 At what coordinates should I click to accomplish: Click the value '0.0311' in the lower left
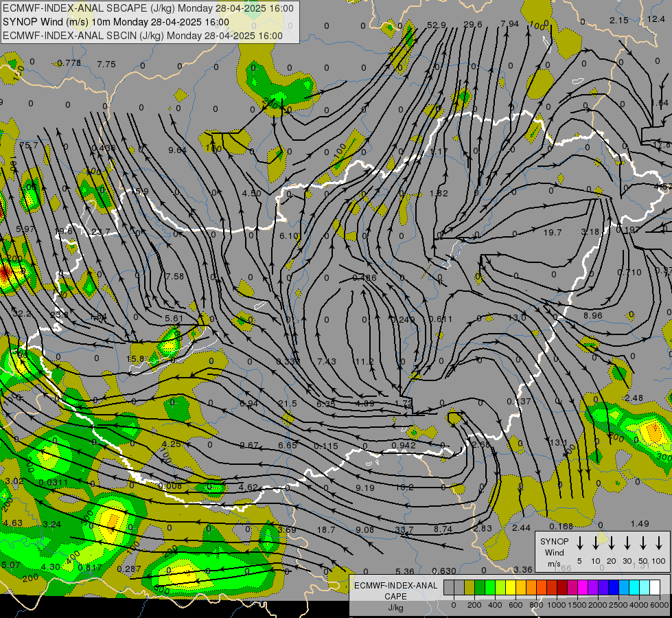pos(53,483)
